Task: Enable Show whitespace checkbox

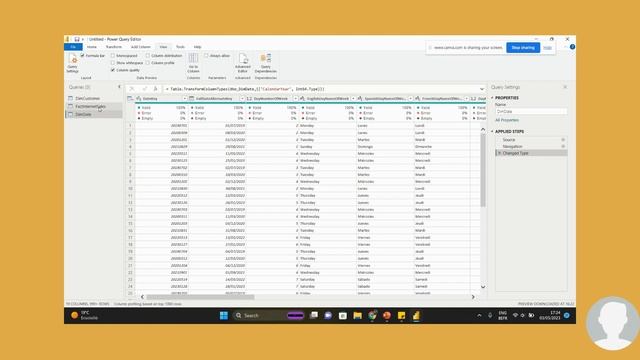Action: (113, 63)
